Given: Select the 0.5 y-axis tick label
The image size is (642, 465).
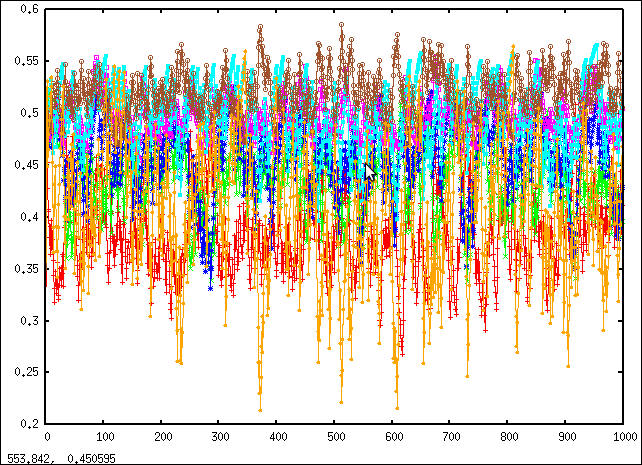Looking at the screenshot, I should 30,113.
